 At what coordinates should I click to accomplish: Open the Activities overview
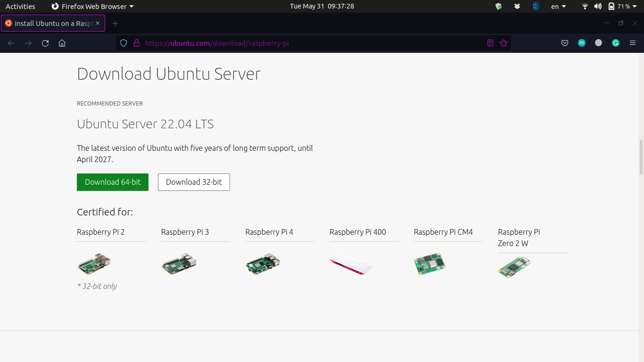(x=20, y=6)
